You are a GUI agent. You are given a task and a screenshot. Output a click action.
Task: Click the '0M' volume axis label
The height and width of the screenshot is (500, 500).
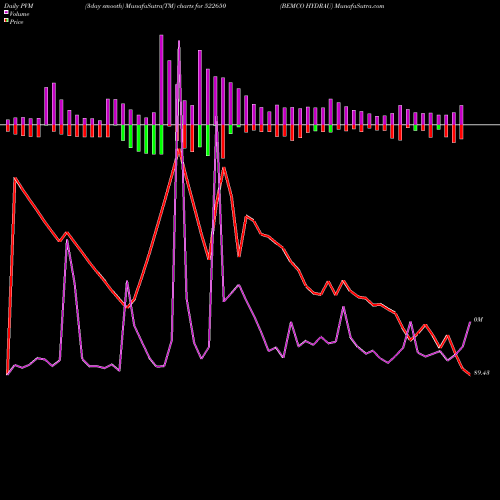click(478, 320)
